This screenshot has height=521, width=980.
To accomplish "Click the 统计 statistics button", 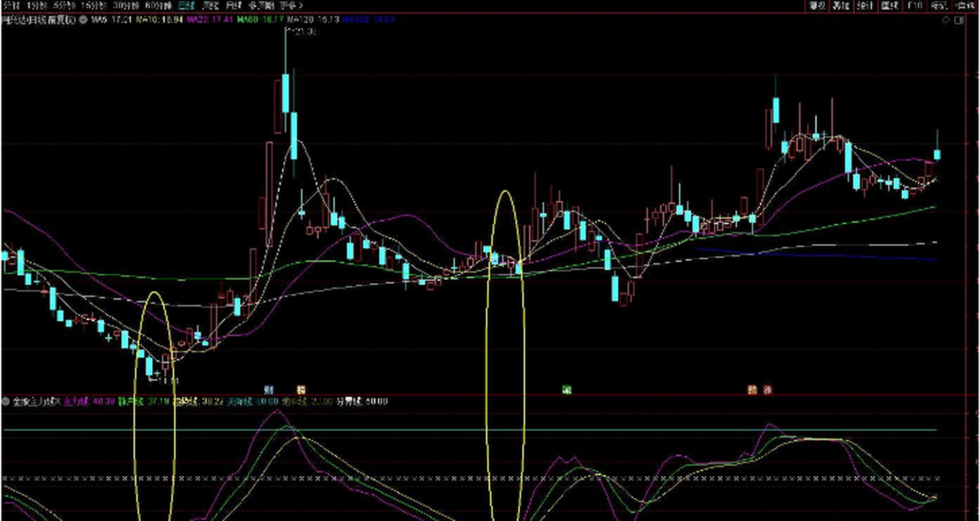I will 865,6.
